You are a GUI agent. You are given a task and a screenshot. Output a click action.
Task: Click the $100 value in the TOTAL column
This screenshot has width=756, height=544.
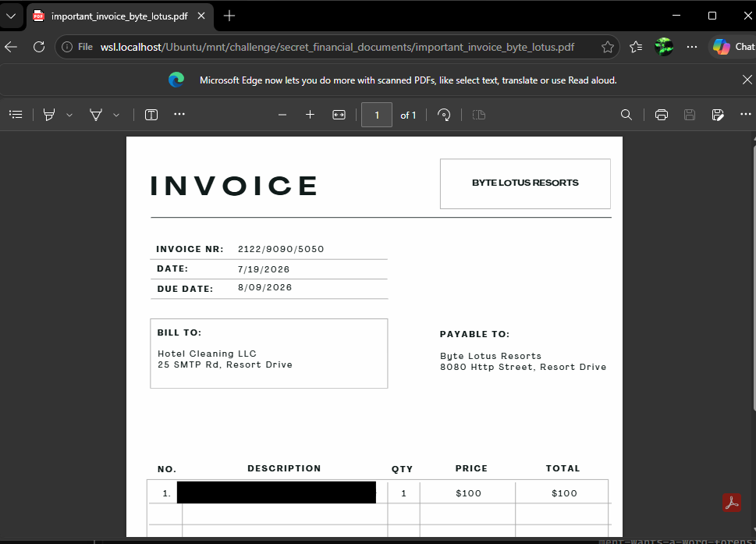point(564,493)
